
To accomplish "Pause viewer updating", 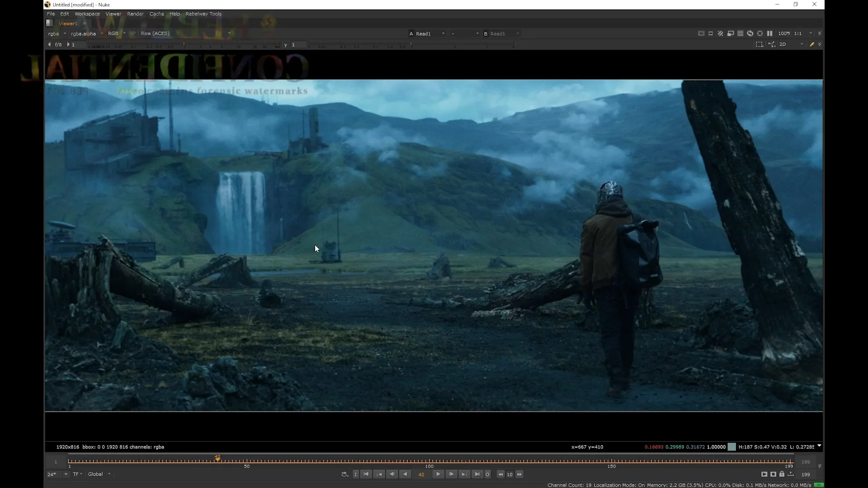I will (x=769, y=33).
